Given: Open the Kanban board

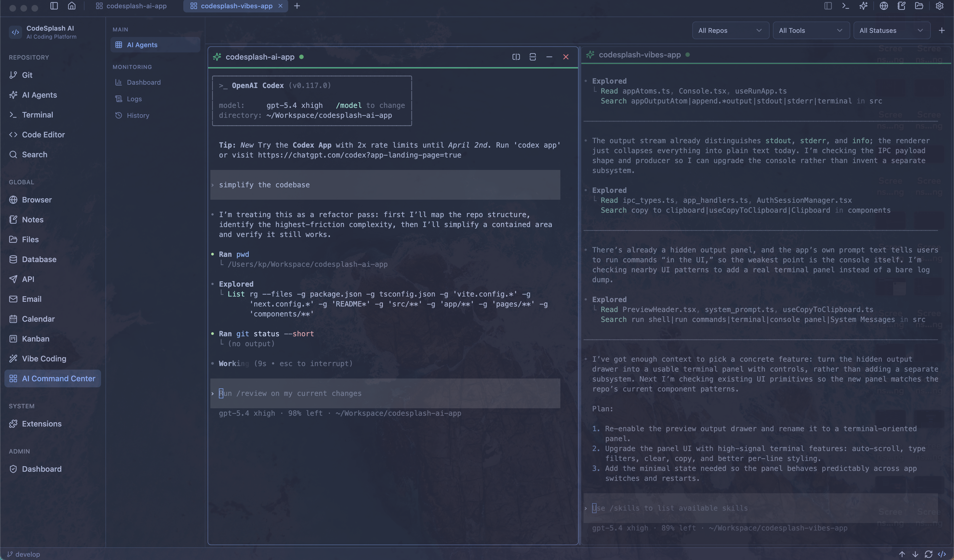Looking at the screenshot, I should point(36,339).
